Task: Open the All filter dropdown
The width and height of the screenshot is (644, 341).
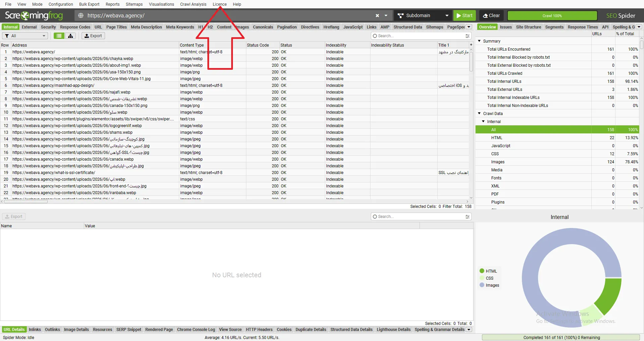Action: (25, 36)
